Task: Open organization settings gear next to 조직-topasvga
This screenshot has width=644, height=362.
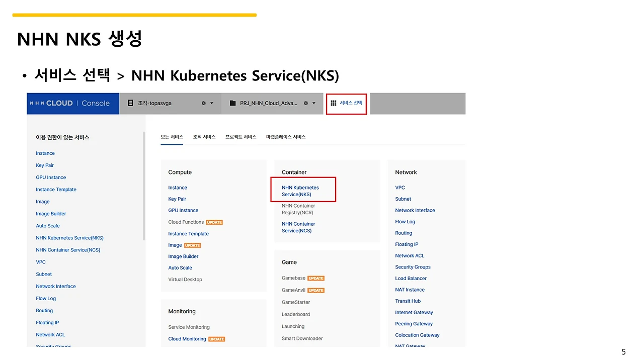Action: point(204,103)
